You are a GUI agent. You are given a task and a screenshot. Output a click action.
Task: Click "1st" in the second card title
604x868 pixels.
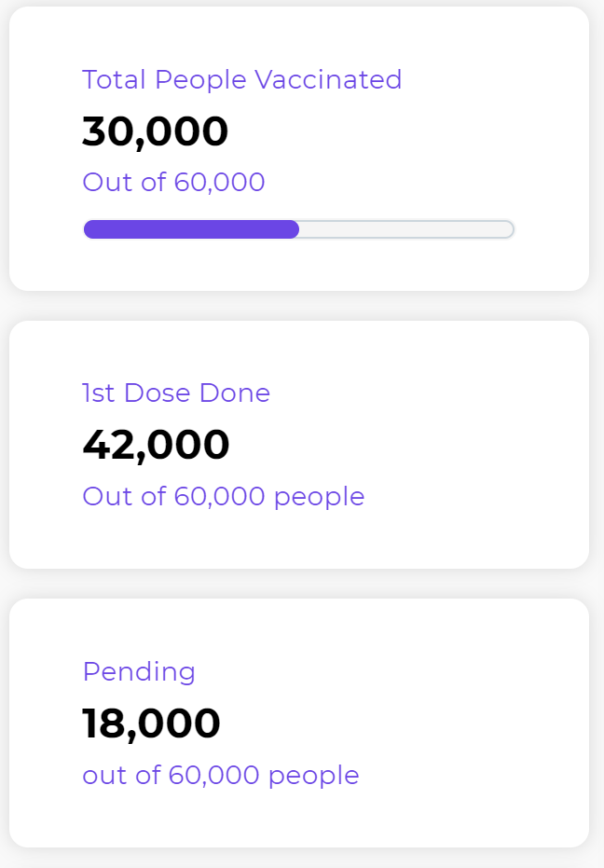[99, 393]
